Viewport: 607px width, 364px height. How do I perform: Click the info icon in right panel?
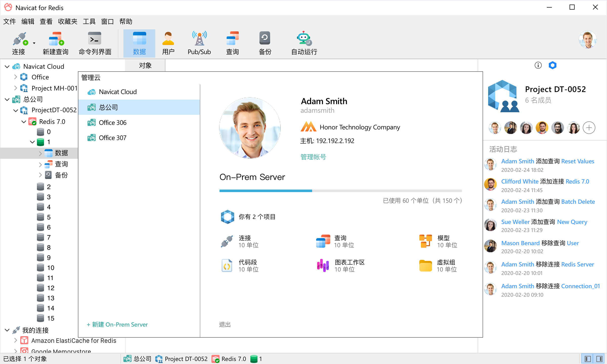click(538, 65)
